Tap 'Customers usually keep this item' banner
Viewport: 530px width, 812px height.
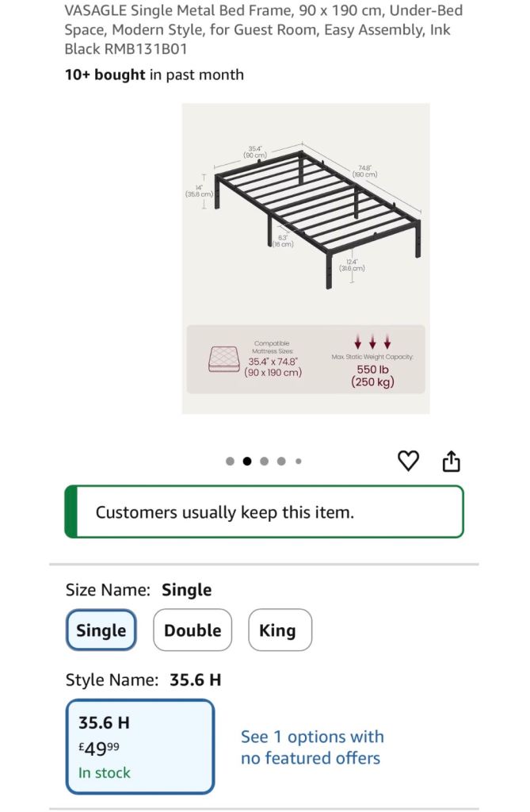point(264,512)
